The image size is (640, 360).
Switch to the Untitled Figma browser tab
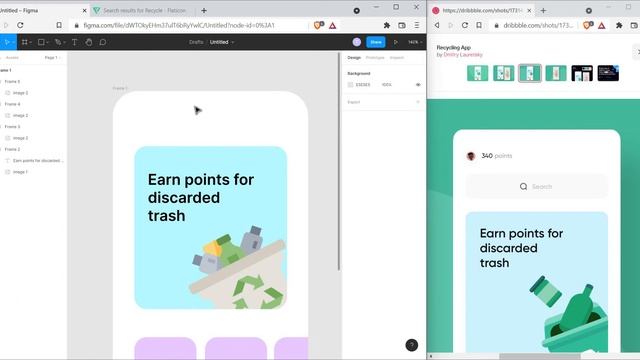tap(41, 11)
